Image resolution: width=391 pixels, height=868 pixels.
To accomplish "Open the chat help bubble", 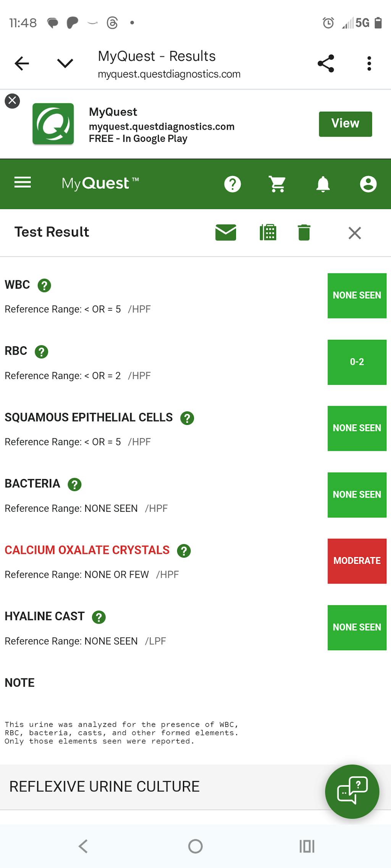I will point(352,791).
